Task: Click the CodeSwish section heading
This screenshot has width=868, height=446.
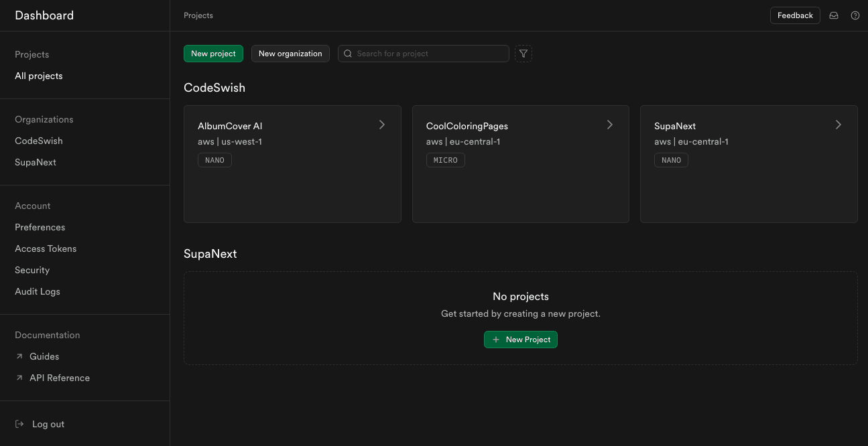Action: click(214, 88)
